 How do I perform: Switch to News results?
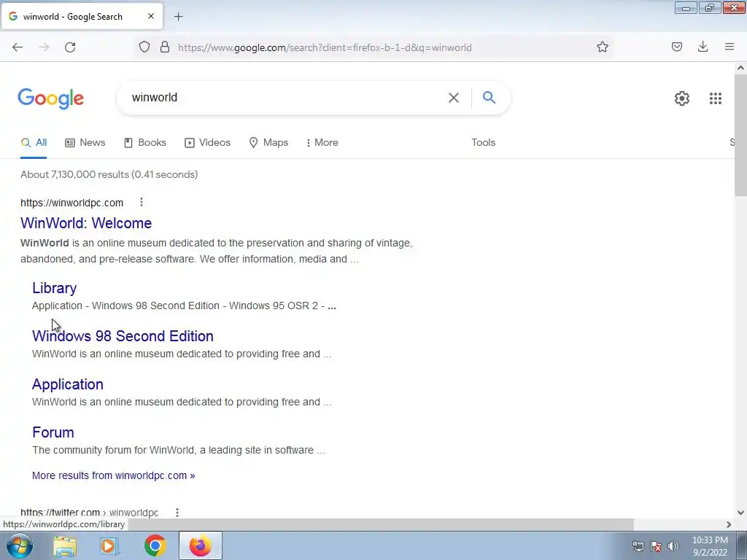[x=85, y=142]
